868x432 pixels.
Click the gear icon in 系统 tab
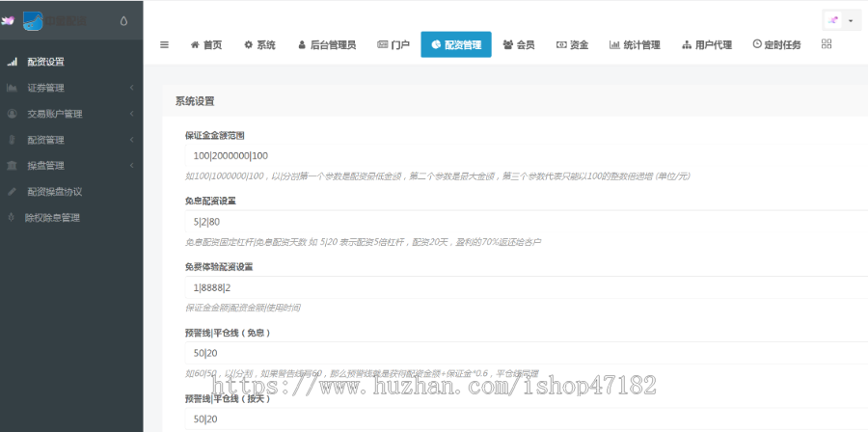(248, 44)
